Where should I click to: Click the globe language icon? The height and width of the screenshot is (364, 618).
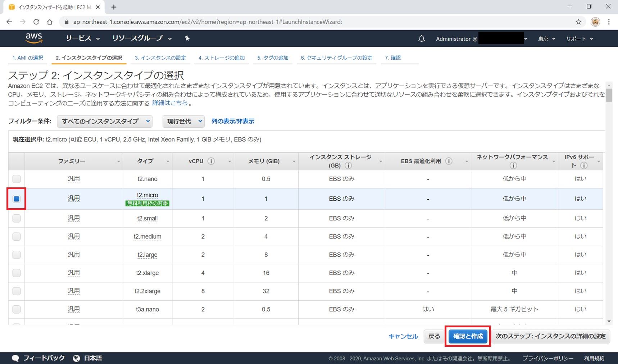tap(76, 358)
